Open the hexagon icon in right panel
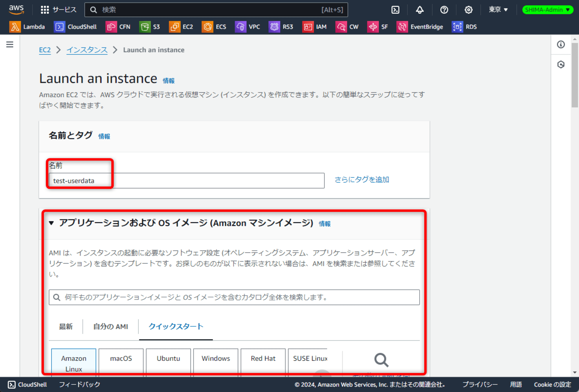The image size is (579, 392). (561, 64)
